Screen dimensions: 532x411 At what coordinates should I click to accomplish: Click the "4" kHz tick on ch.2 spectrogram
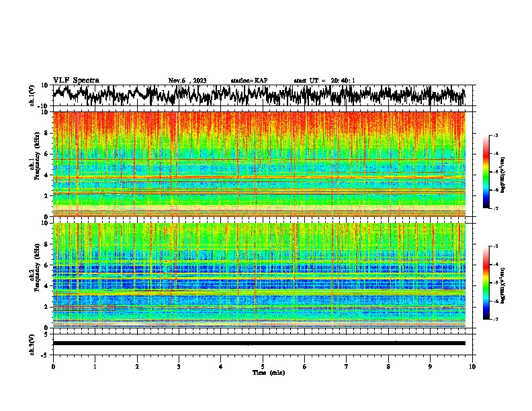point(46,286)
